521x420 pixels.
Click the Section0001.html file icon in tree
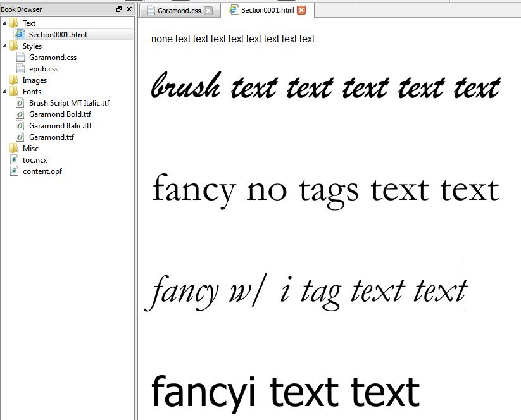click(x=20, y=34)
